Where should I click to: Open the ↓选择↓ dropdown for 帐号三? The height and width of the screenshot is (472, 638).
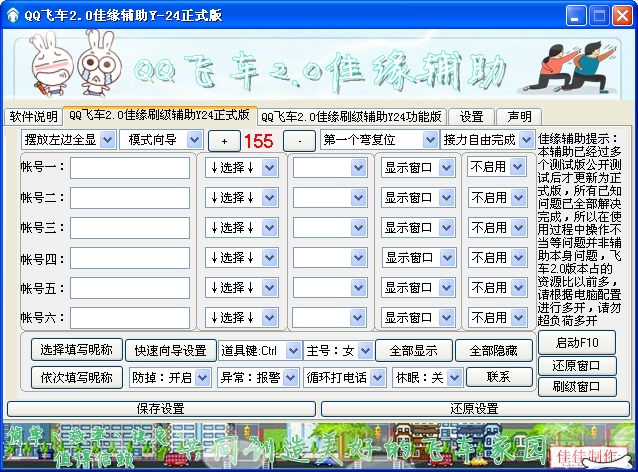[x=242, y=227]
